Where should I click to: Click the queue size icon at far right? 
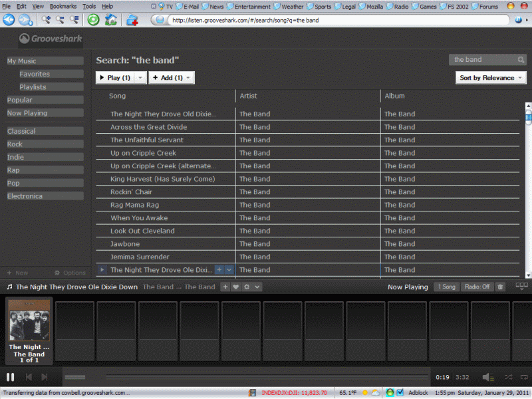click(x=521, y=286)
